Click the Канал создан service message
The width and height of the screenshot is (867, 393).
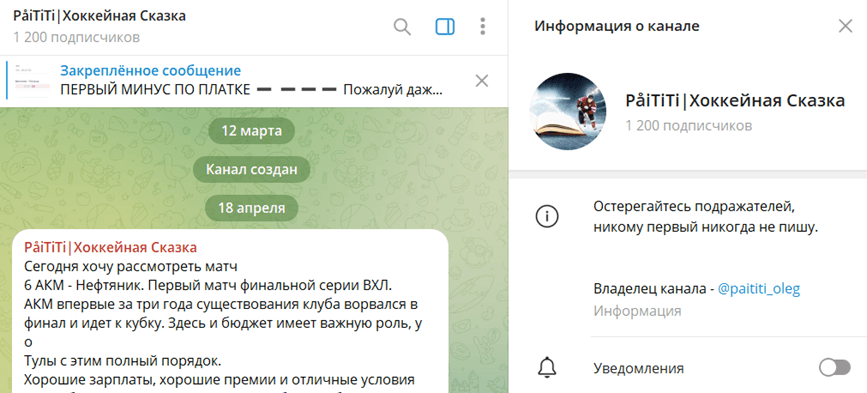pos(252,170)
